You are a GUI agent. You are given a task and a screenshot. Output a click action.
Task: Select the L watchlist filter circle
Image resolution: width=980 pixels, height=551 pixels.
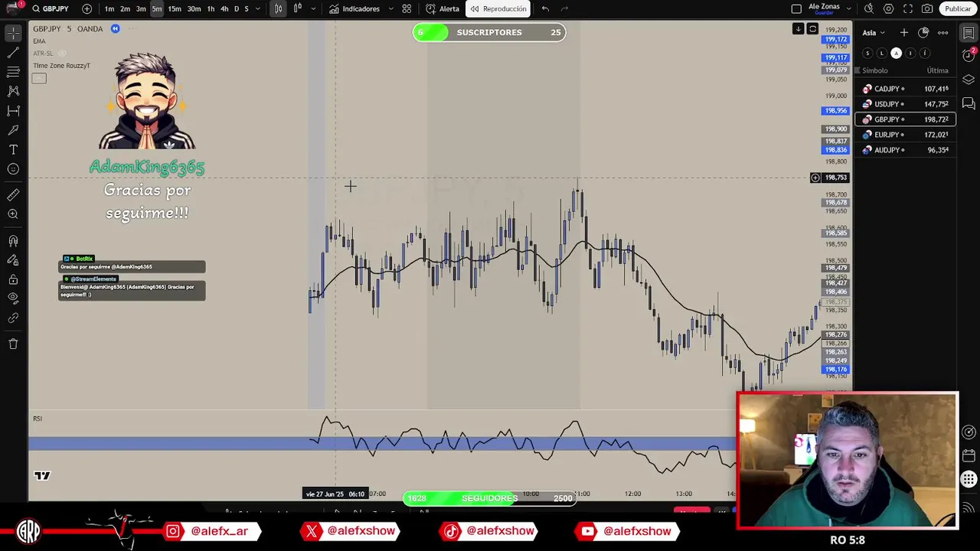pyautogui.click(x=882, y=53)
